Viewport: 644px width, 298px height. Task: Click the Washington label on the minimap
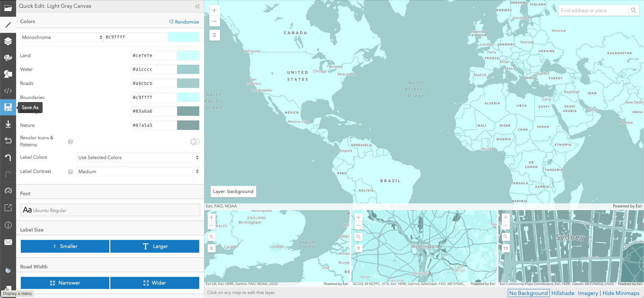tap(425, 246)
